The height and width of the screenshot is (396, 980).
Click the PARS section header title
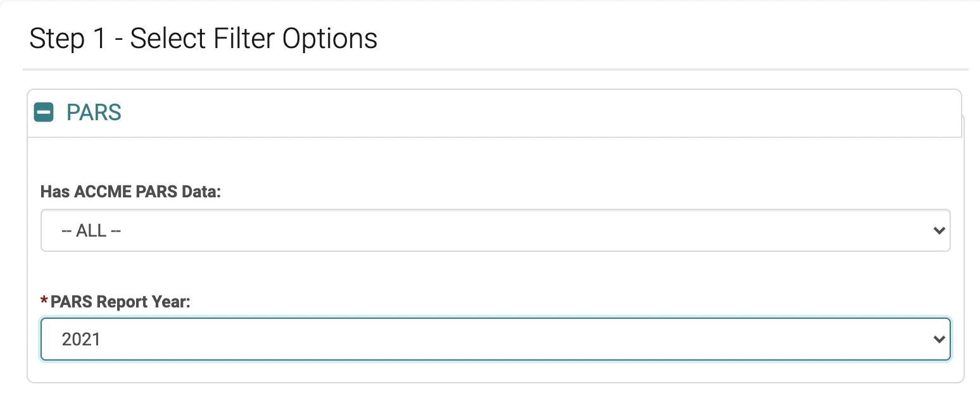pyautogui.click(x=94, y=113)
